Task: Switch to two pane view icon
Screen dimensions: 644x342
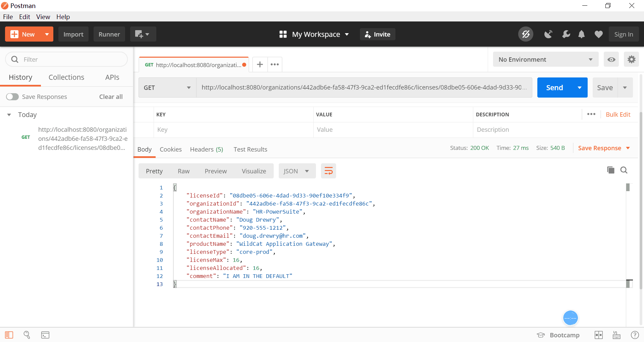Action: pos(599,335)
